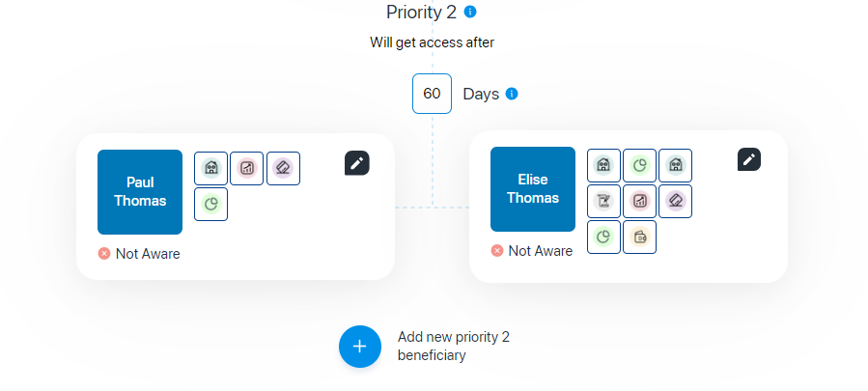Click the info icon next to Priority 2
Screen dimensions: 868x391
click(470, 12)
